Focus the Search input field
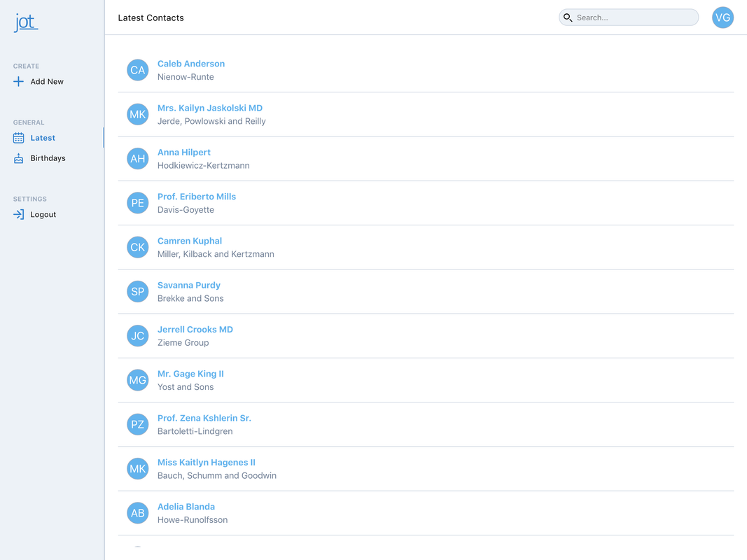747x560 pixels. [629, 17]
